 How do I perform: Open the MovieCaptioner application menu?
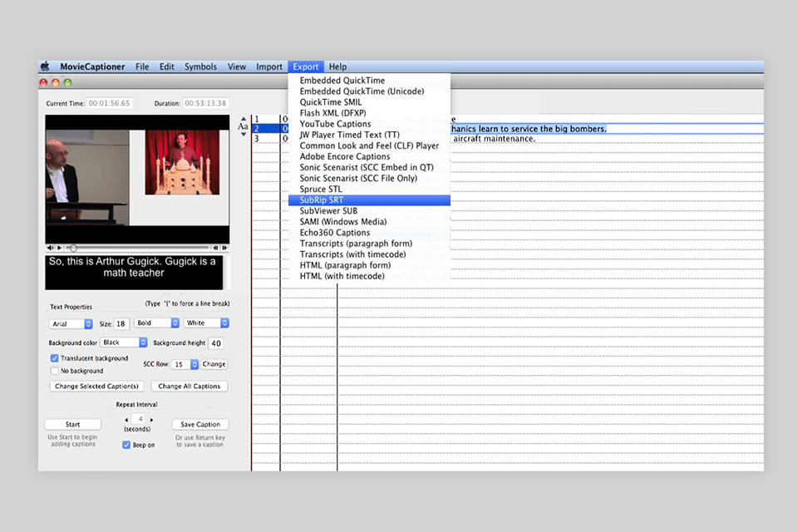coord(92,66)
